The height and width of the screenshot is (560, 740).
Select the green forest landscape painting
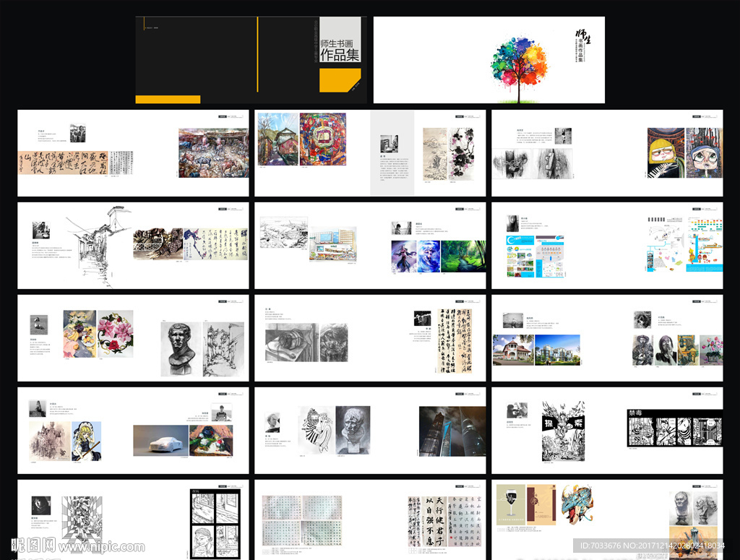click(462, 256)
